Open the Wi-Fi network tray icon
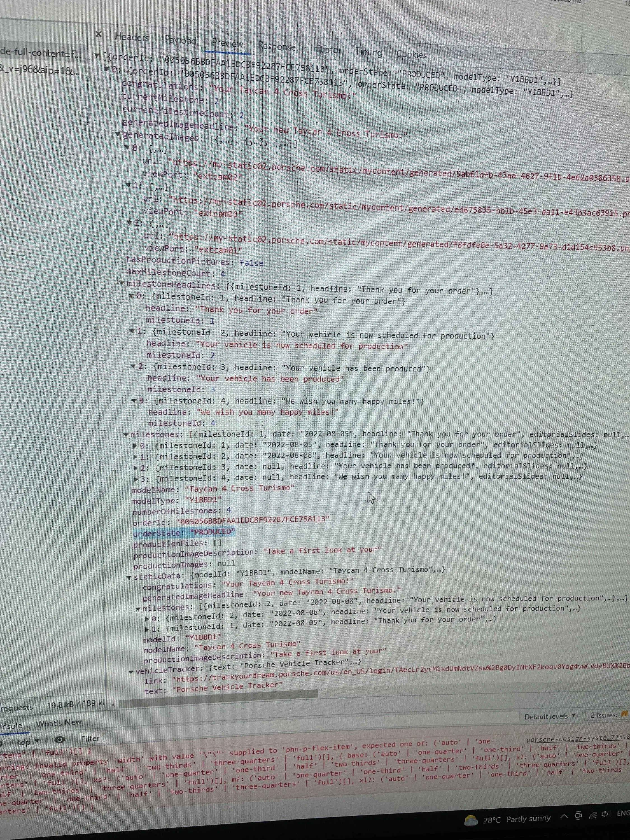 (593, 814)
